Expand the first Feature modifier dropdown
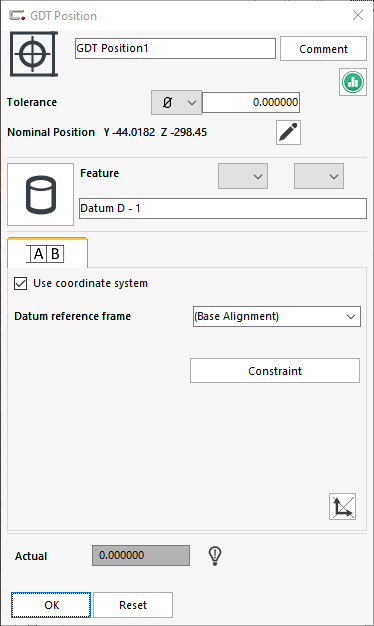The height and width of the screenshot is (626, 374). click(243, 176)
